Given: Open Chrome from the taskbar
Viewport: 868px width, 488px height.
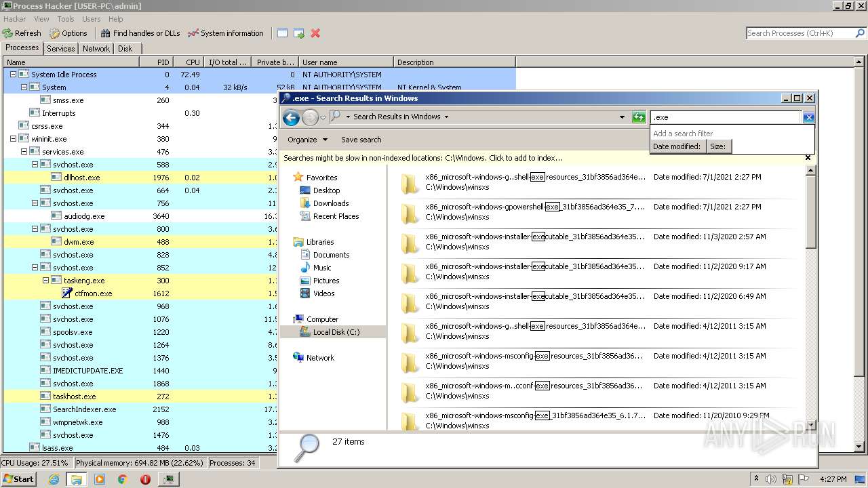Looking at the screenshot, I should [x=122, y=479].
